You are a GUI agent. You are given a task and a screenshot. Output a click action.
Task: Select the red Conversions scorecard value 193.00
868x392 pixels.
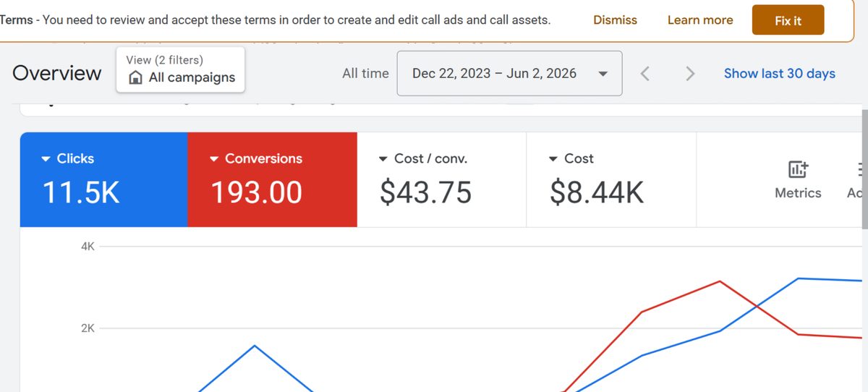pos(257,193)
